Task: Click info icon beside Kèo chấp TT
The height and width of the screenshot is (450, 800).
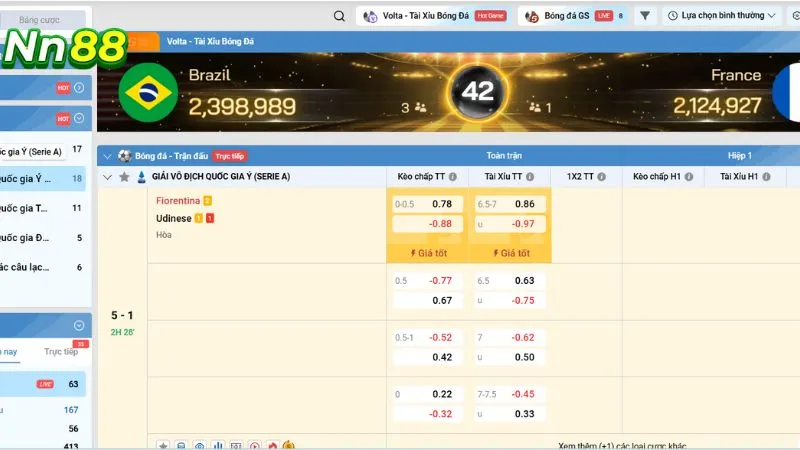Action: pyautogui.click(x=453, y=177)
